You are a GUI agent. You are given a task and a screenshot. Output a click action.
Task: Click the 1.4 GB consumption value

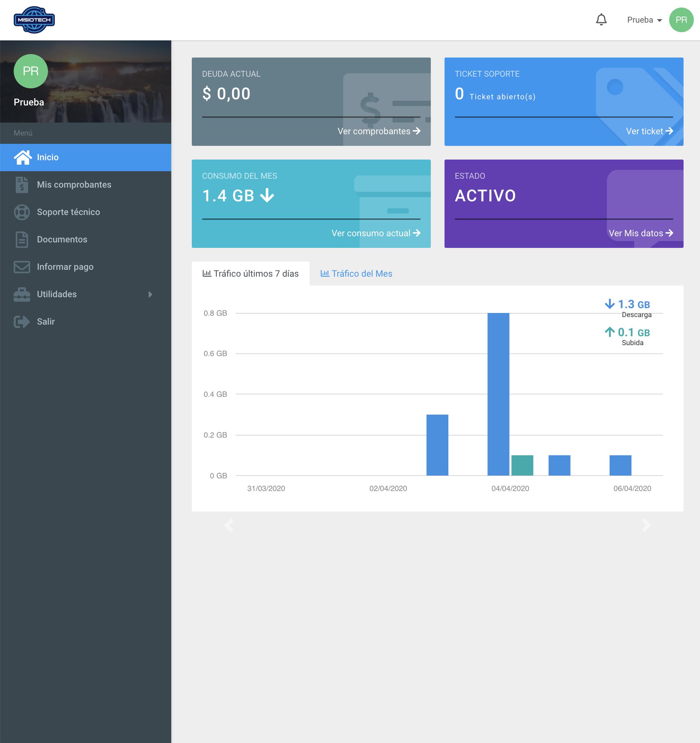click(x=228, y=196)
